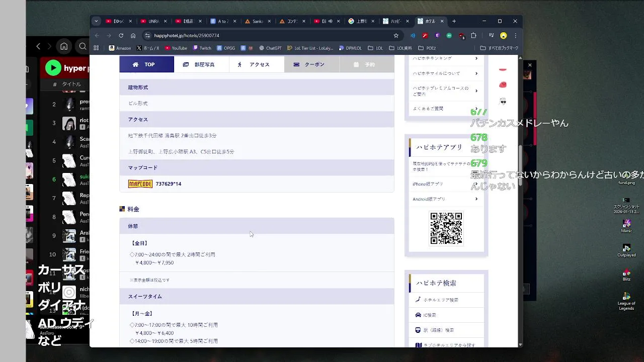Open Mimic desktop shortcut
The height and width of the screenshot is (362, 644).
[x=626, y=225]
